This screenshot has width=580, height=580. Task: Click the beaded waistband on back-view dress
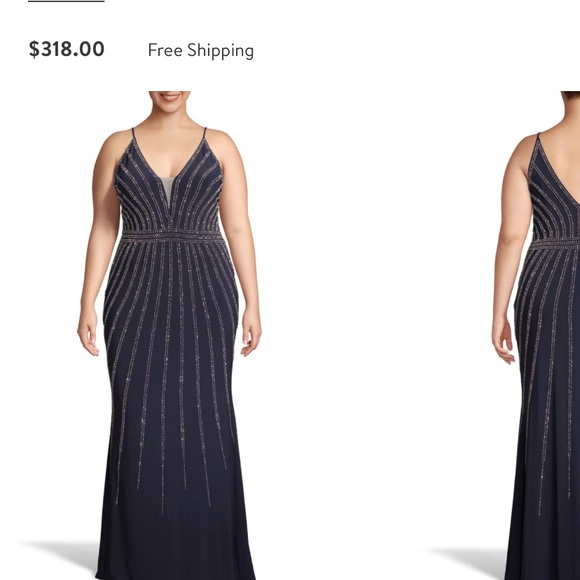tap(556, 243)
